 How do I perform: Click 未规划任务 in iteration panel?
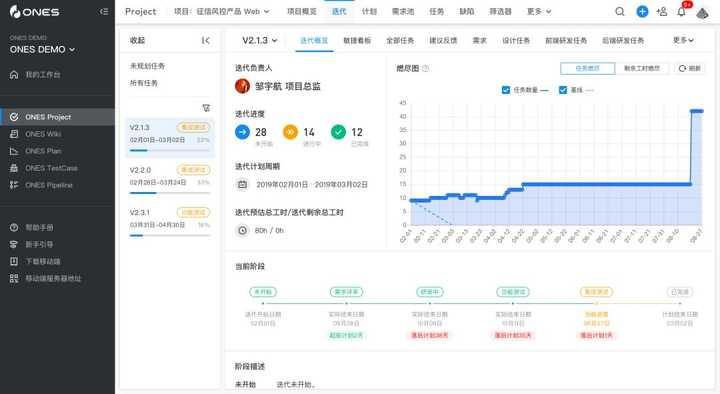147,66
